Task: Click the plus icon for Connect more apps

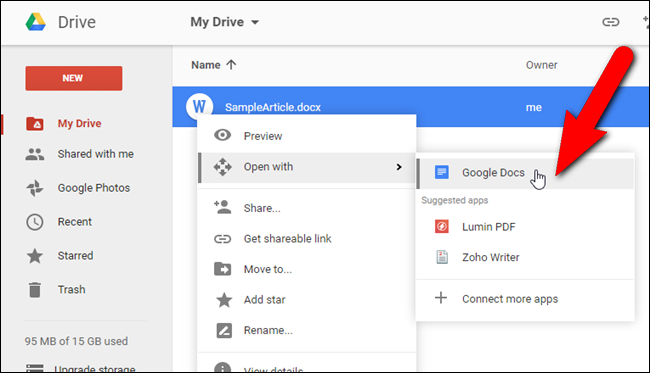Action: tap(441, 298)
